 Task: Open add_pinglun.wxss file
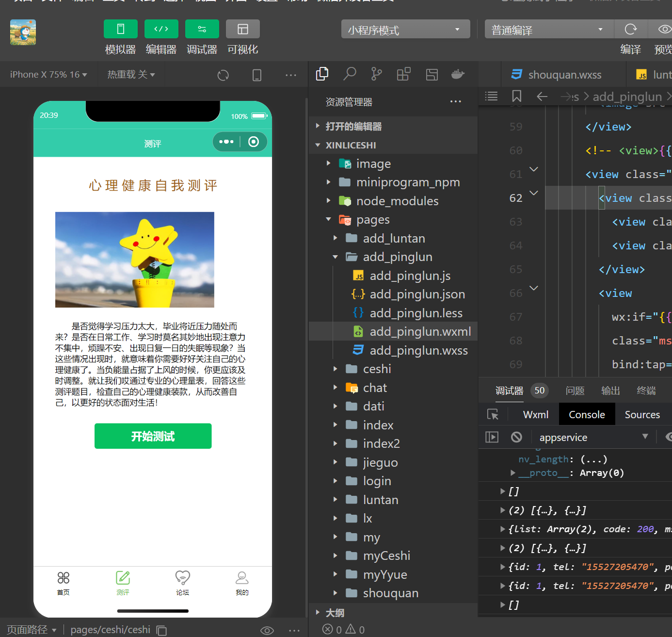point(393,350)
